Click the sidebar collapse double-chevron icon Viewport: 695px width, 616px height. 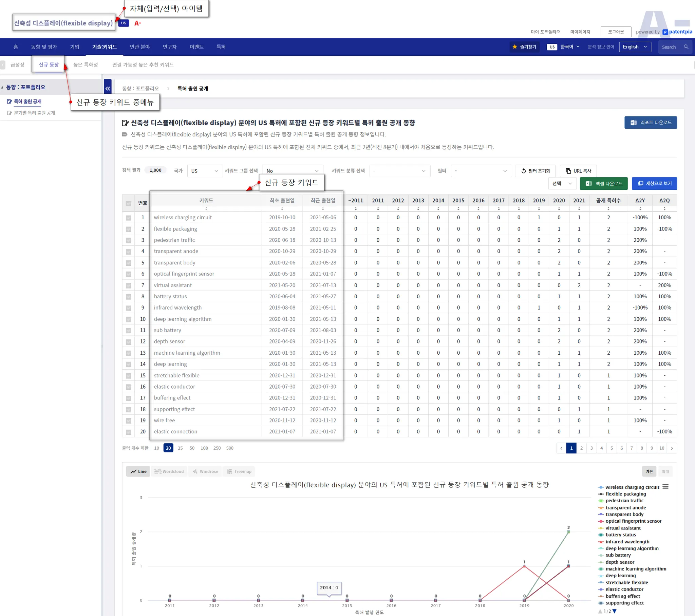[108, 89]
